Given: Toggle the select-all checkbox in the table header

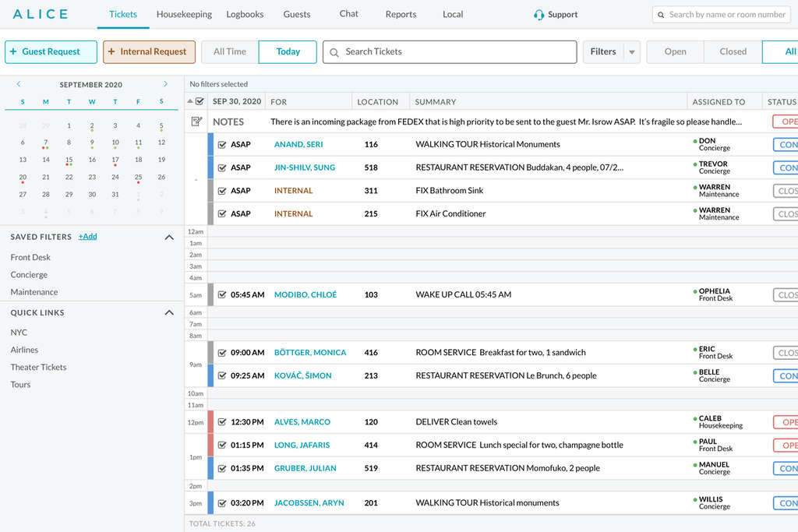Looking at the screenshot, I should tap(199, 101).
